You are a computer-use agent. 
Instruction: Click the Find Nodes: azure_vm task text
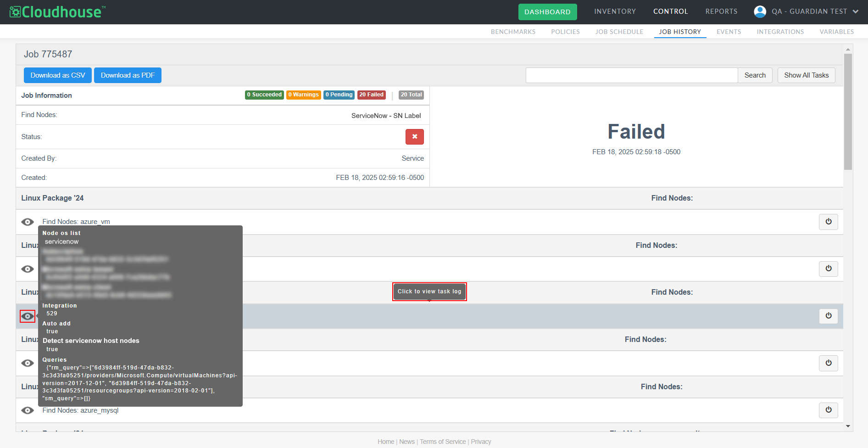(x=76, y=222)
